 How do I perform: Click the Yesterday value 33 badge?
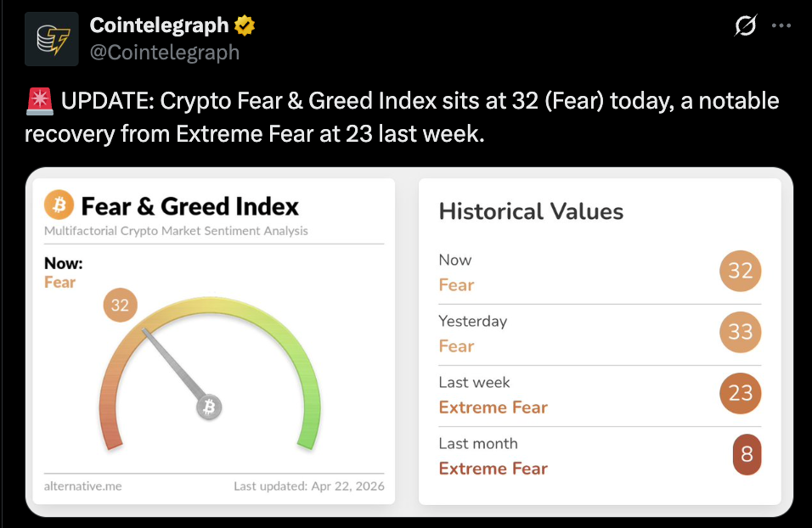click(740, 332)
